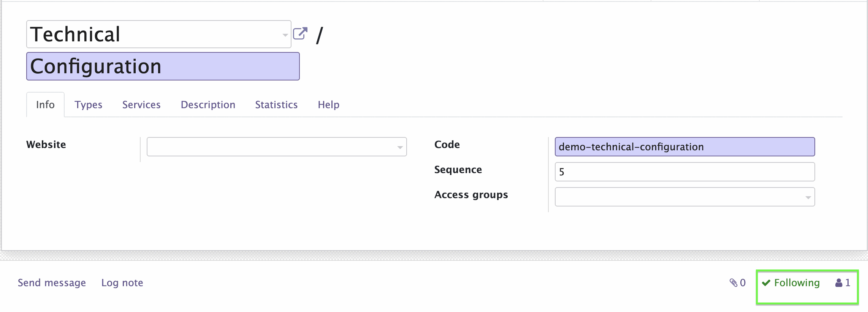The height and width of the screenshot is (312, 868).
Task: Click the Access groups label
Action: coord(471,195)
